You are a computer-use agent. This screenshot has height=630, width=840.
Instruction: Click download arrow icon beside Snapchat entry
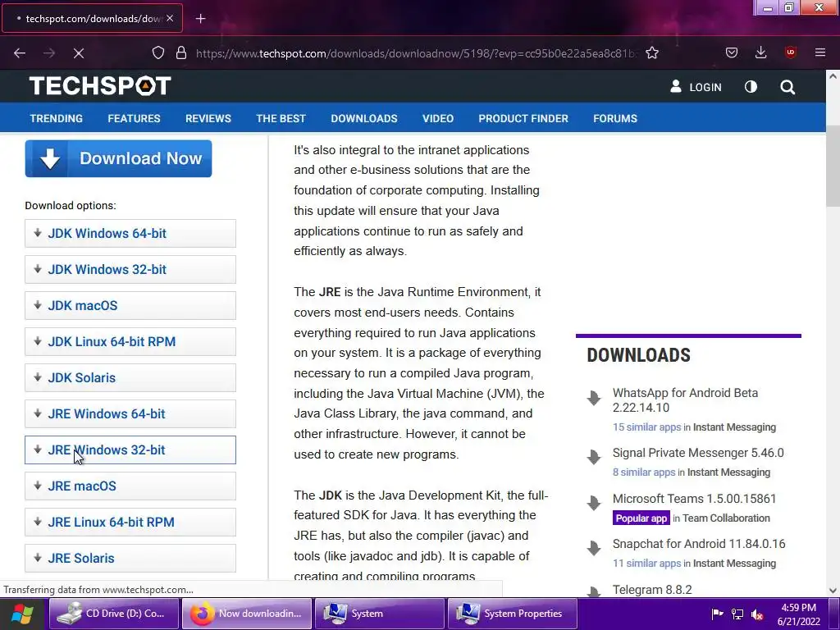(594, 547)
